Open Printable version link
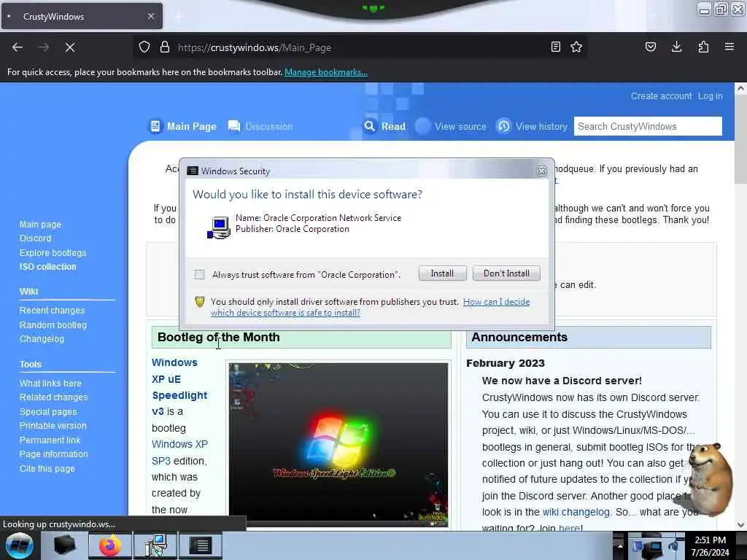Screen dimensions: 747x560 coord(53,425)
